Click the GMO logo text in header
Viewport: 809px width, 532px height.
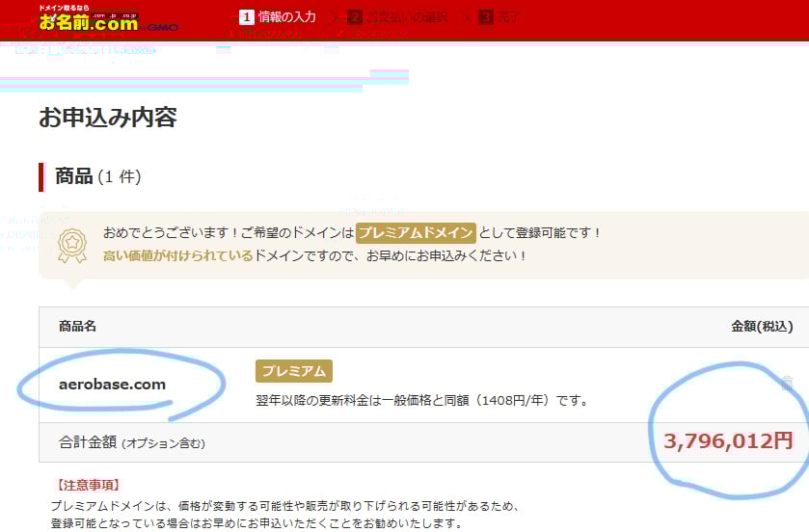coord(162,27)
